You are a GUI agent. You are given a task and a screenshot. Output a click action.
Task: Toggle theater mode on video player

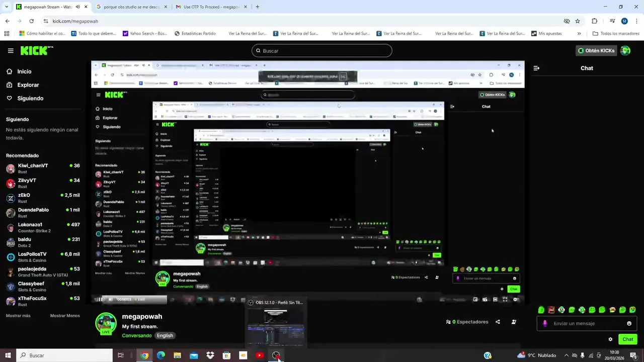tap(495, 300)
